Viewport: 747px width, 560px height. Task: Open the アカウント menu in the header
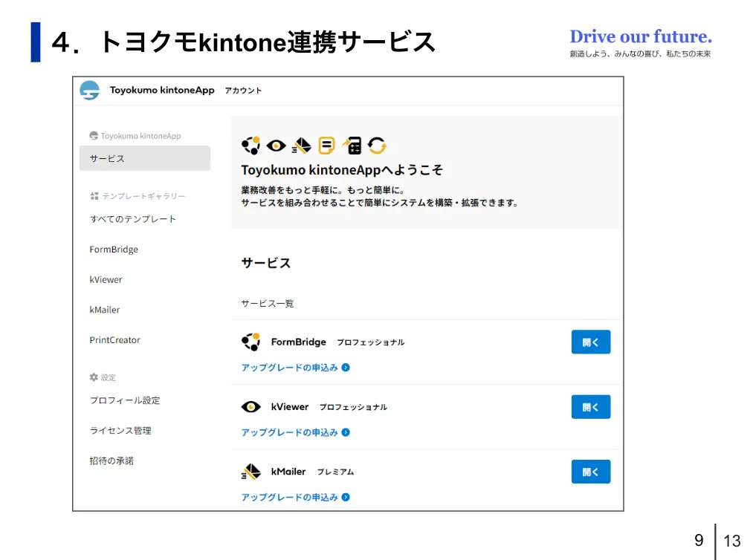pyautogui.click(x=243, y=91)
